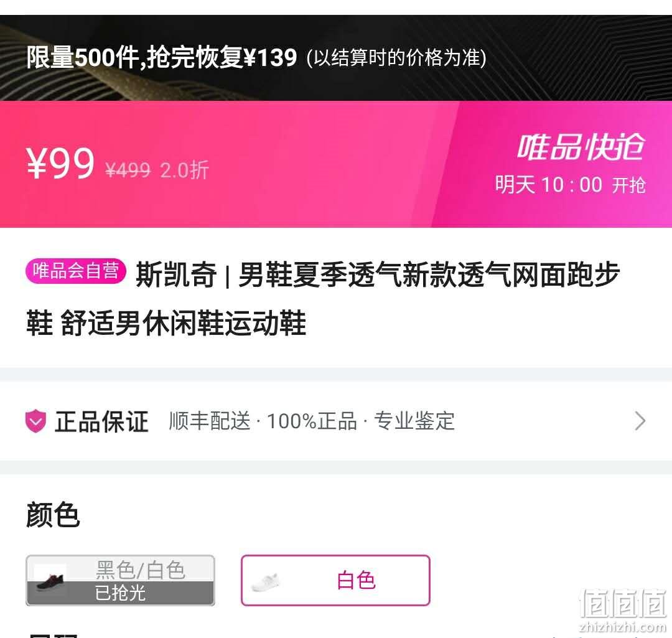
Task: Tap the 2.0折 discount label
Action: [x=184, y=170]
